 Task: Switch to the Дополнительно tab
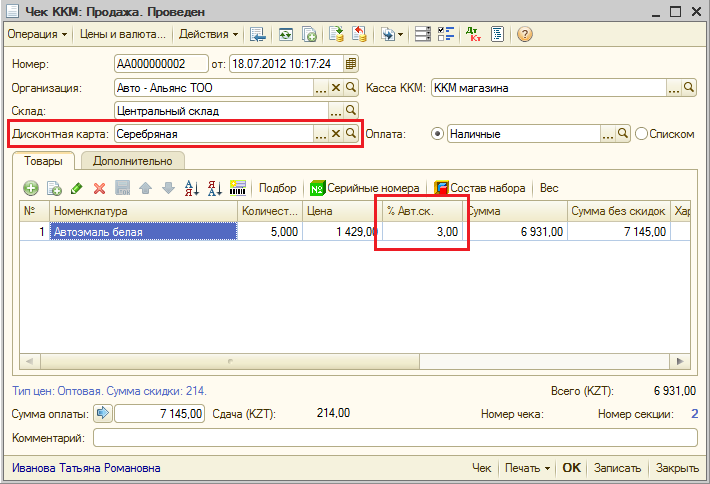133,161
